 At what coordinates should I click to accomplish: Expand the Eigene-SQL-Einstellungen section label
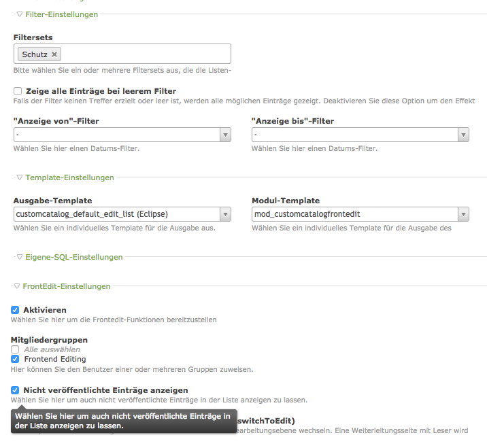pyautogui.click(x=73, y=257)
